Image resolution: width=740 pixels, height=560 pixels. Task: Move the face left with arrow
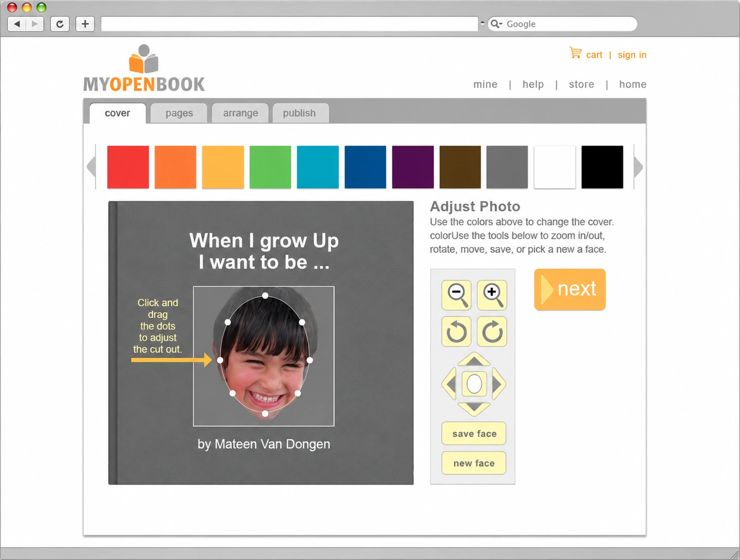point(449,384)
